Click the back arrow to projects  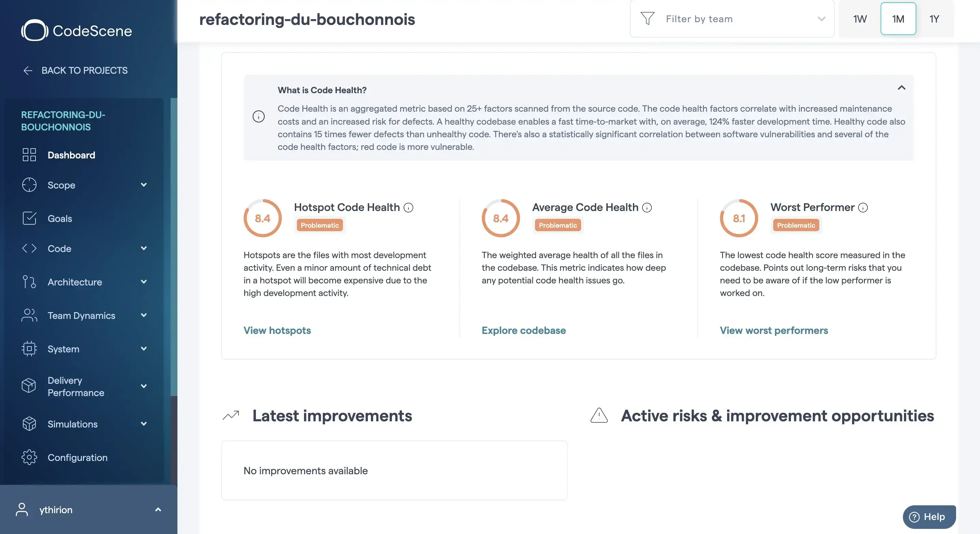pyautogui.click(x=28, y=70)
